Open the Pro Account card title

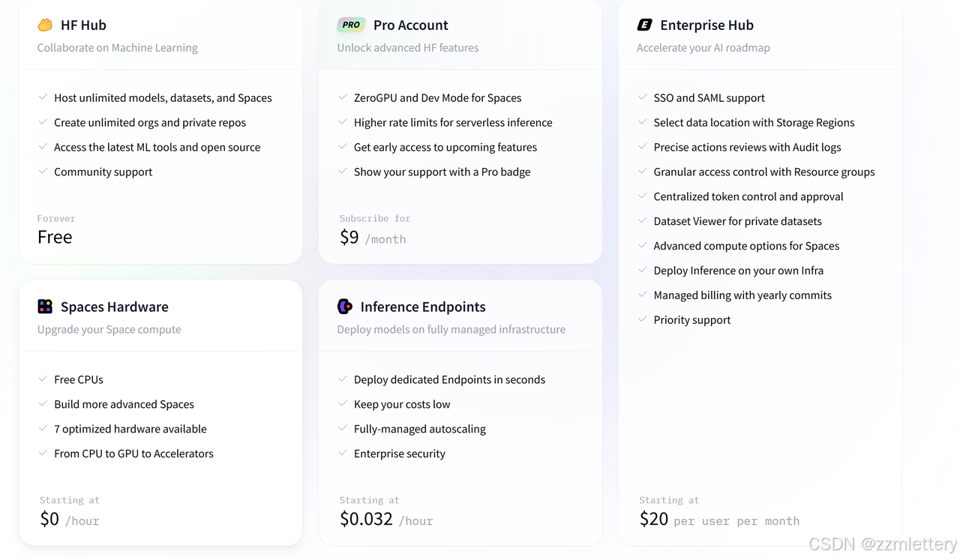pyautogui.click(x=411, y=25)
